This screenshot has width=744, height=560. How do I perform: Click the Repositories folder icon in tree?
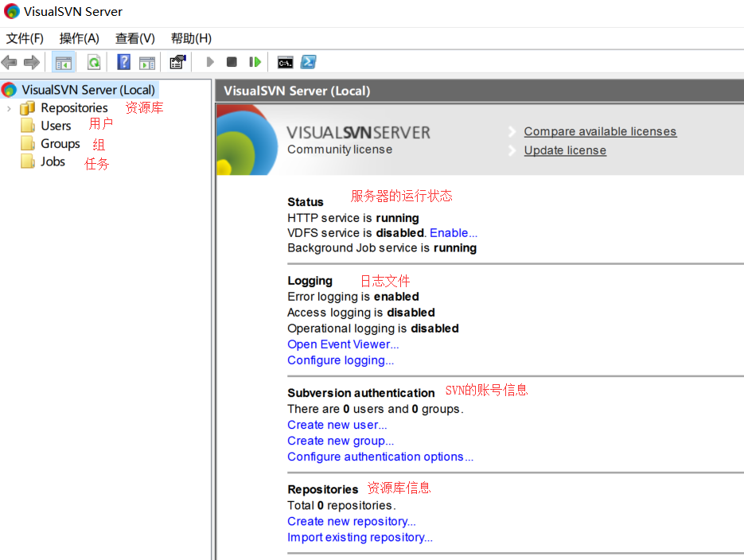(x=28, y=108)
